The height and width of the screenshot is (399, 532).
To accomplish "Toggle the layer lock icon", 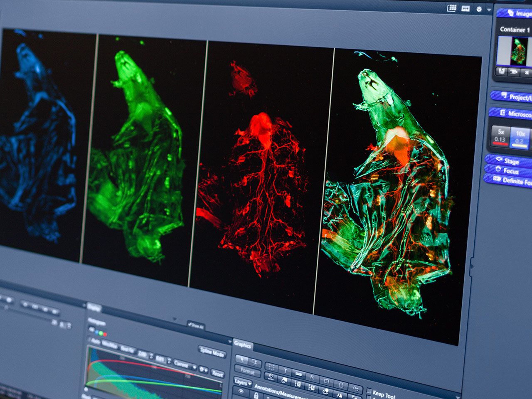I will coord(256,395).
